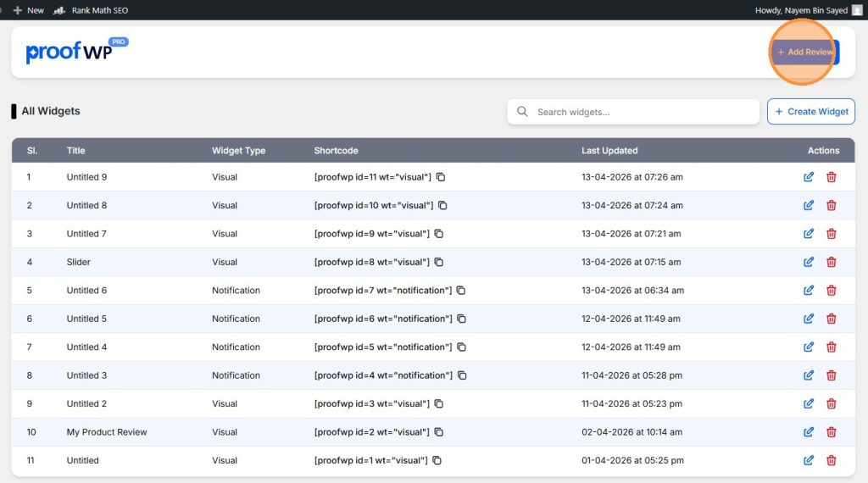Click the Untitled 5 title
Screen dimensions: 868x483
[x=86, y=319]
